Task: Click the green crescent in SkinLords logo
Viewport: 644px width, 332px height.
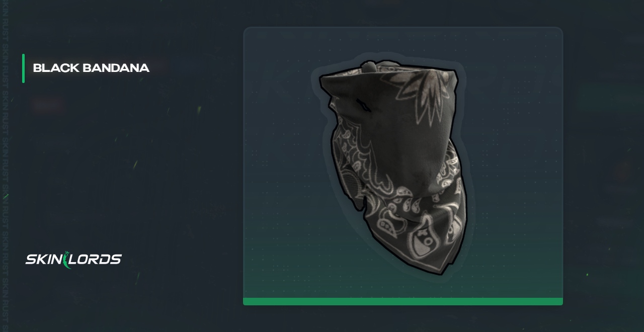Action: coord(67,260)
